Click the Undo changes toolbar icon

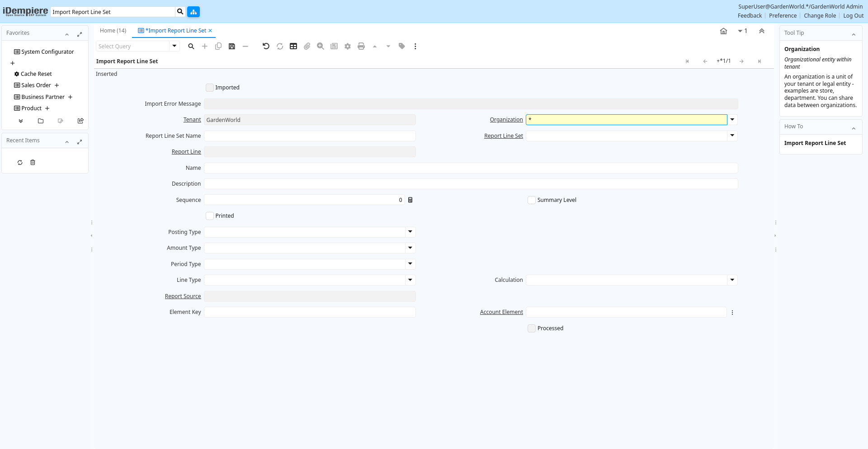tap(266, 46)
